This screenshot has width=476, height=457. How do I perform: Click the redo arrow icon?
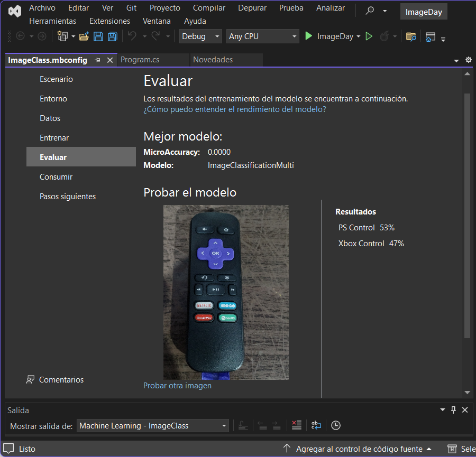pyautogui.click(x=155, y=36)
